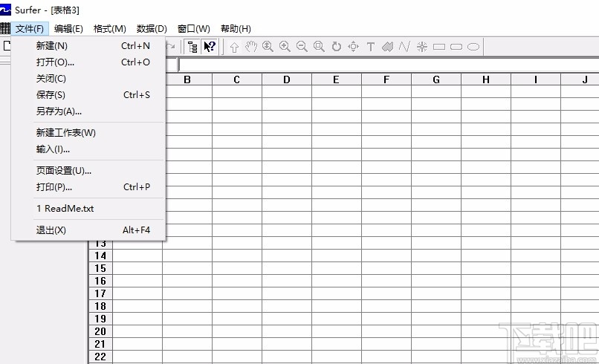Open the 窗口(W) menu

click(x=194, y=29)
